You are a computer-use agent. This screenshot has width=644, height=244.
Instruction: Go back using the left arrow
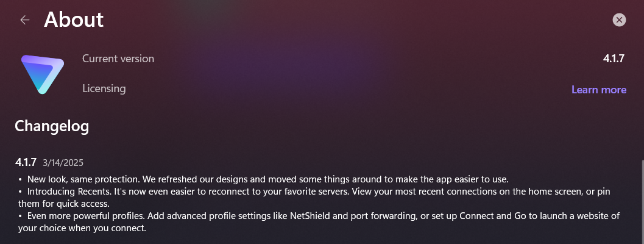coord(25,20)
